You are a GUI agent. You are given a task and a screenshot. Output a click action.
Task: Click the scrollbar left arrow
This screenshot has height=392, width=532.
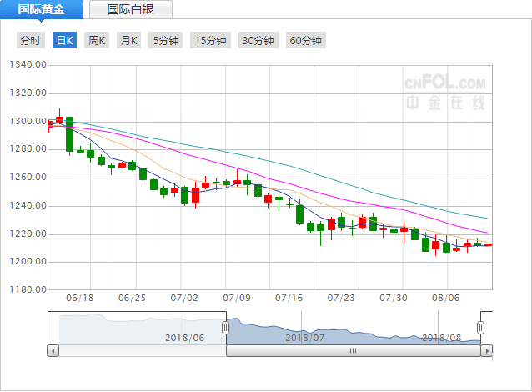53,350
